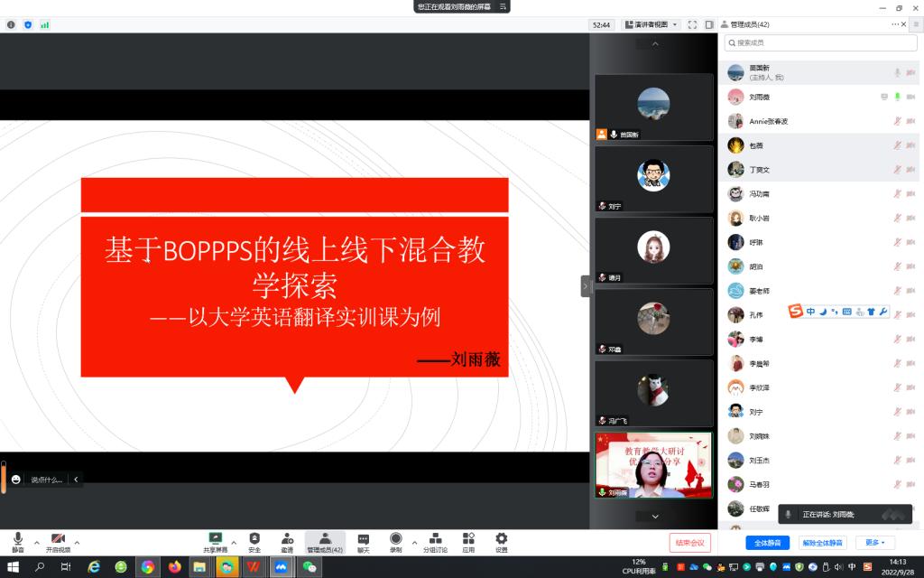
Task: Click the 结束会议 end meeting button
Action: pos(690,543)
